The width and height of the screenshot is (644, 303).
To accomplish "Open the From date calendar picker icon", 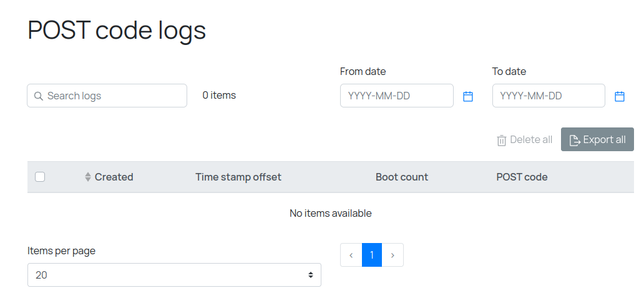I will point(468,96).
